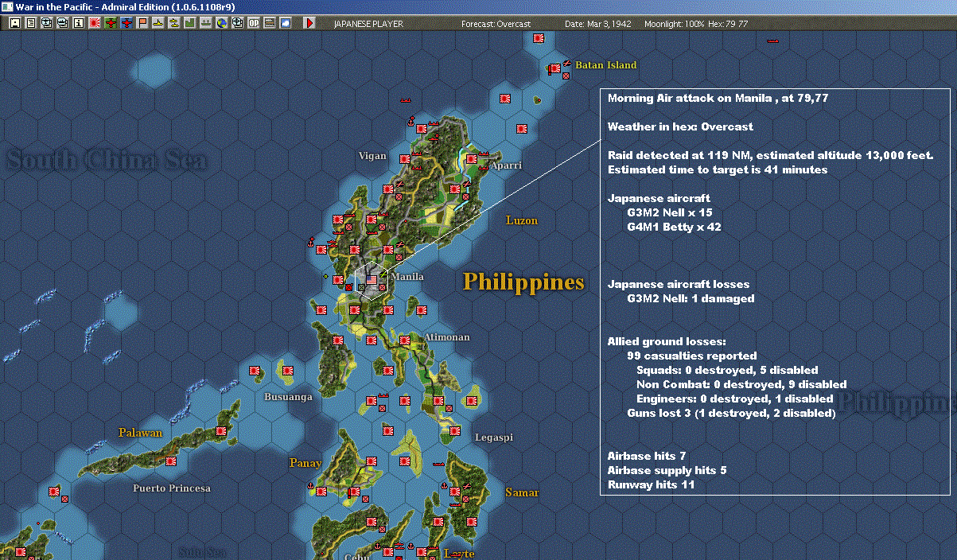This screenshot has height=560, width=957.
Task: Click the orange Luzon island label
Action: click(522, 220)
